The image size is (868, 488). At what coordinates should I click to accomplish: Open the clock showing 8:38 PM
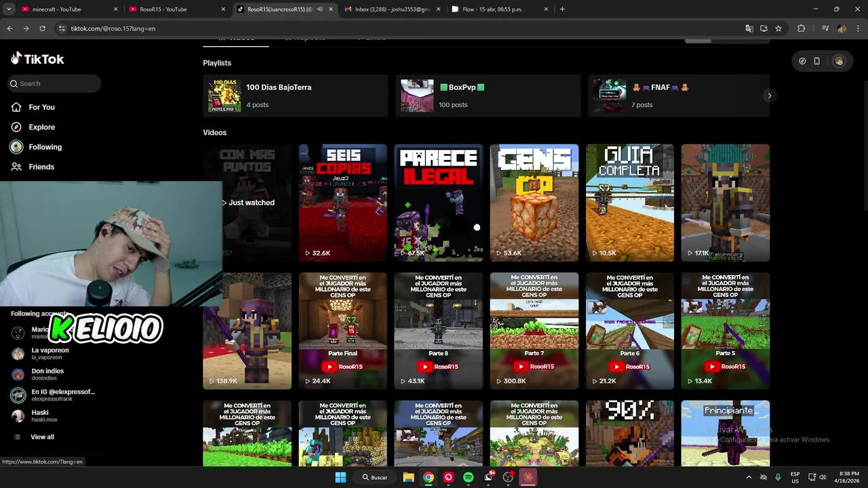click(849, 477)
